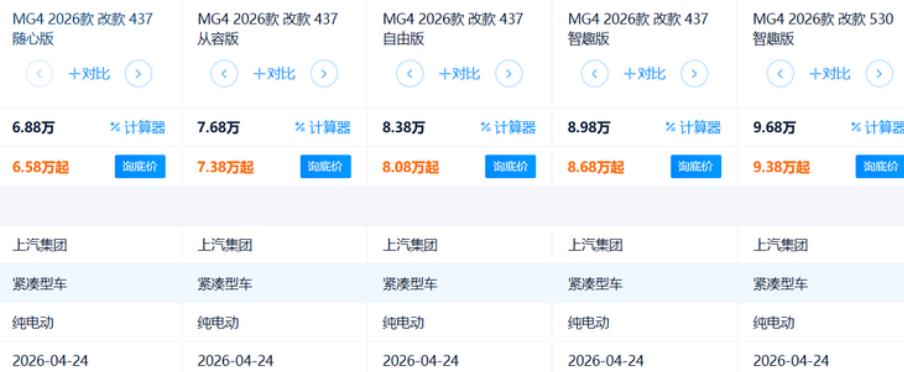Image resolution: width=904 pixels, height=372 pixels.
Task: Click left arrow under 437 智趣版
Action: point(595,74)
